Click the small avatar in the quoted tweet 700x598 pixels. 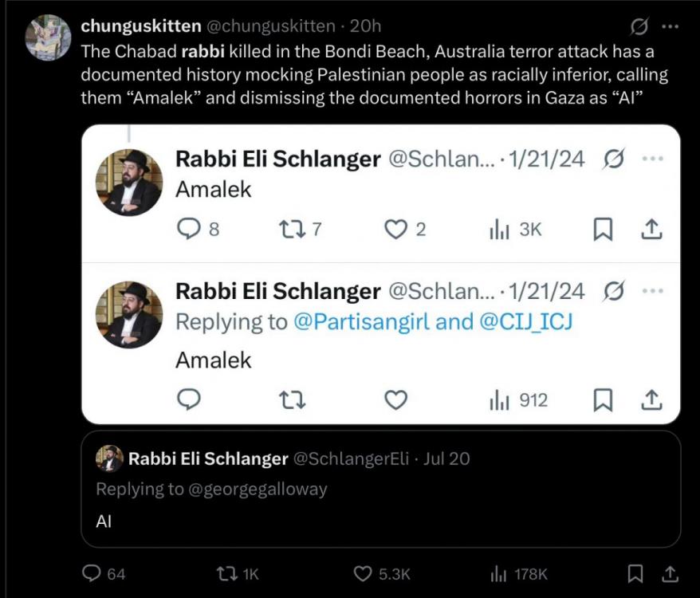click(109, 458)
